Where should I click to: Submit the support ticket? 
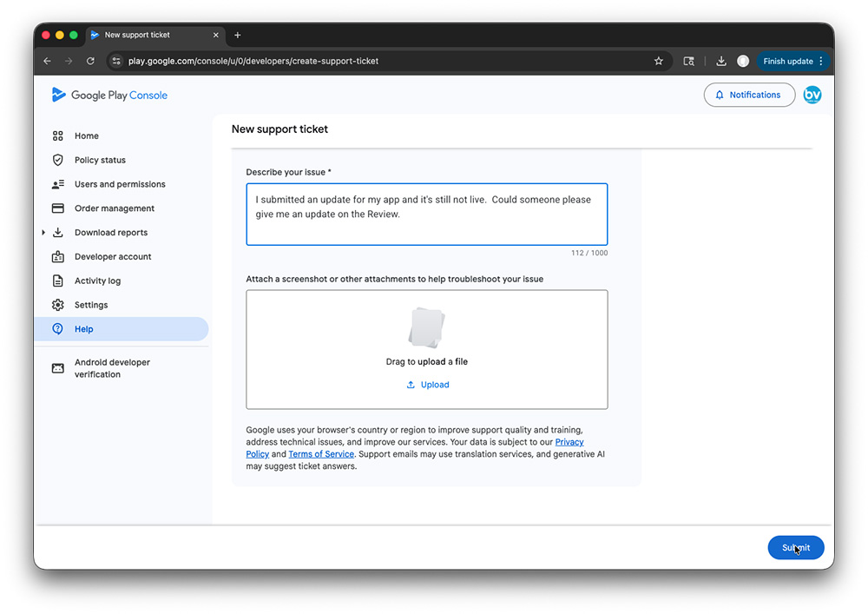(795, 547)
